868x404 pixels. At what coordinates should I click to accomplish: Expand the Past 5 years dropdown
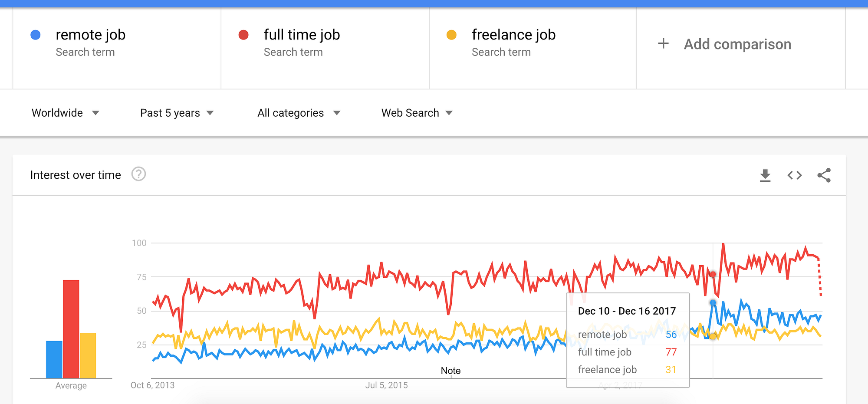click(177, 113)
